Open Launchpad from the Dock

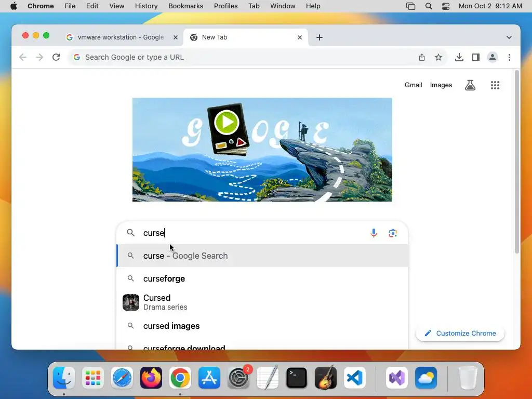[93, 378]
